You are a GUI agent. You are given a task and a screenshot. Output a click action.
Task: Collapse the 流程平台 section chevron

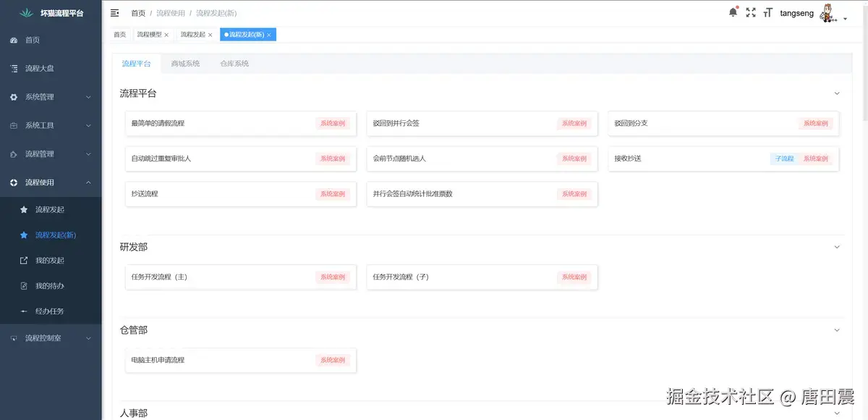point(837,93)
